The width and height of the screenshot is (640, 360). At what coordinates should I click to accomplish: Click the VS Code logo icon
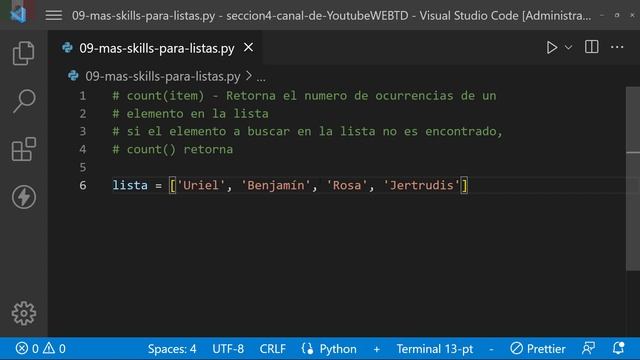pyautogui.click(x=18, y=14)
